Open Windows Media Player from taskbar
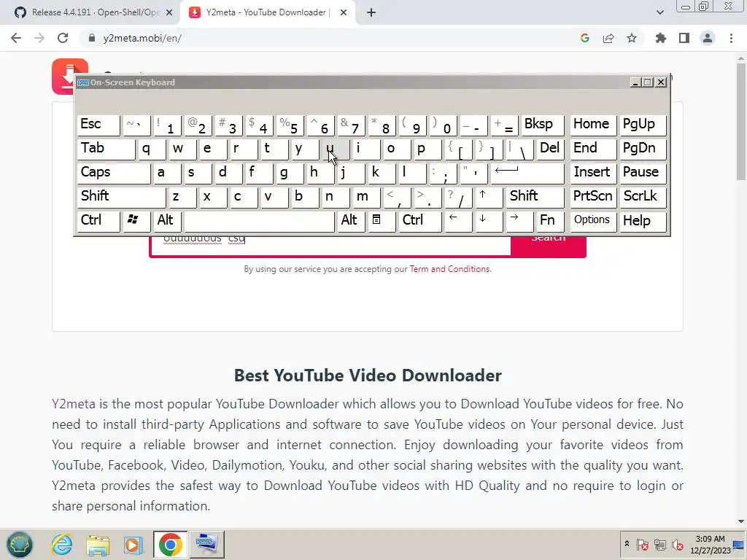This screenshot has height=560, width=747. click(x=133, y=544)
